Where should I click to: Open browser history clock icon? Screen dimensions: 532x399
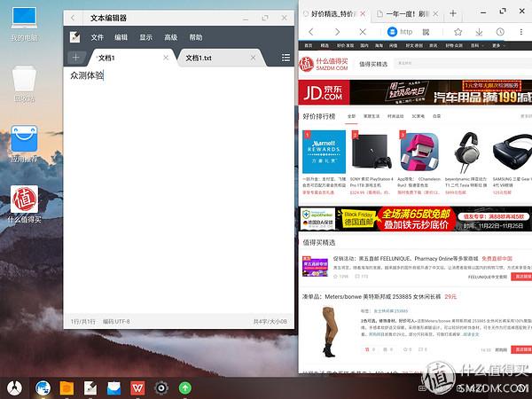click(500, 32)
